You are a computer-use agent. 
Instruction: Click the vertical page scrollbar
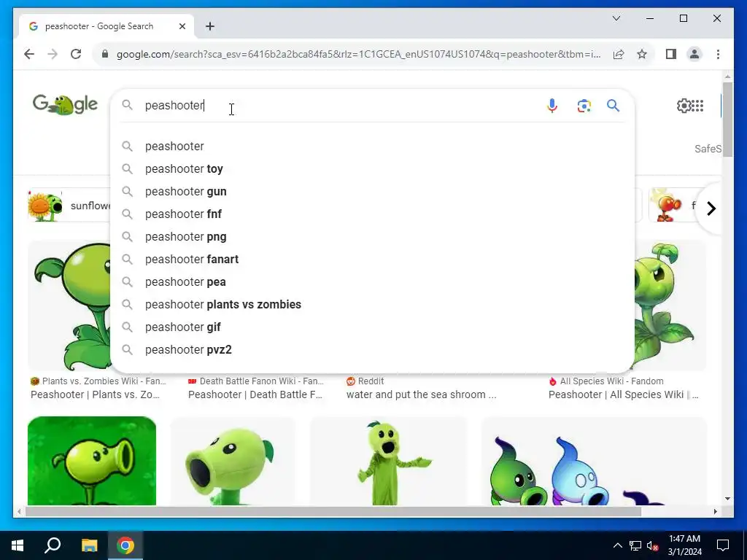[x=727, y=119]
